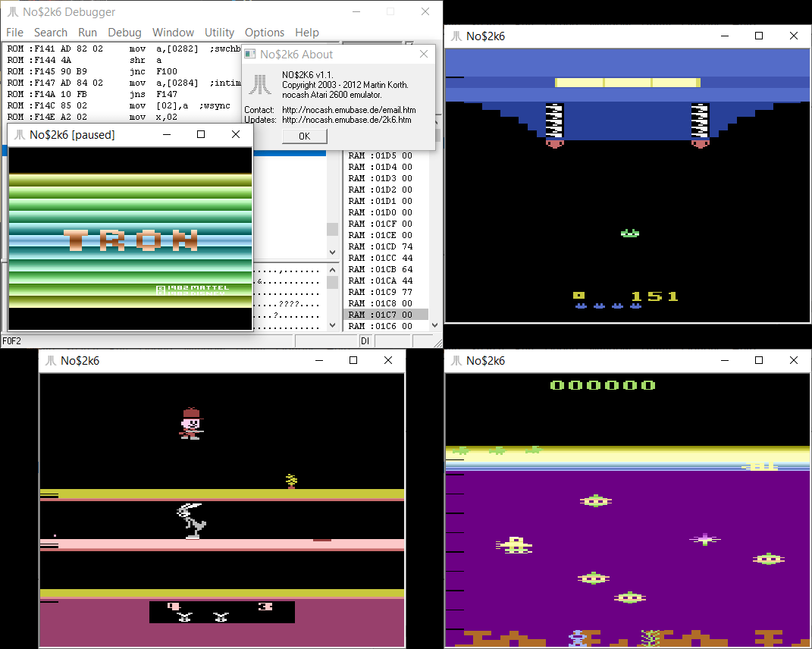
Task: Click the Bugs Bunny game screen
Action: pos(222,509)
